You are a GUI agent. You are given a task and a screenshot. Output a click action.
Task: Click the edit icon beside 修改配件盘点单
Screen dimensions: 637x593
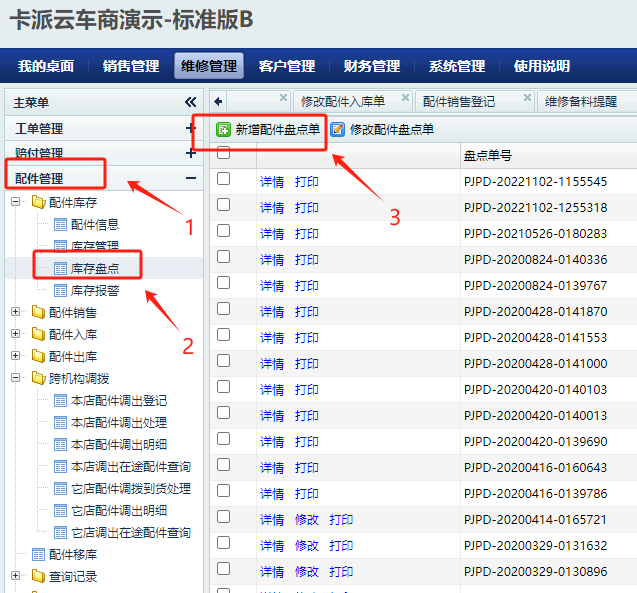[338, 129]
